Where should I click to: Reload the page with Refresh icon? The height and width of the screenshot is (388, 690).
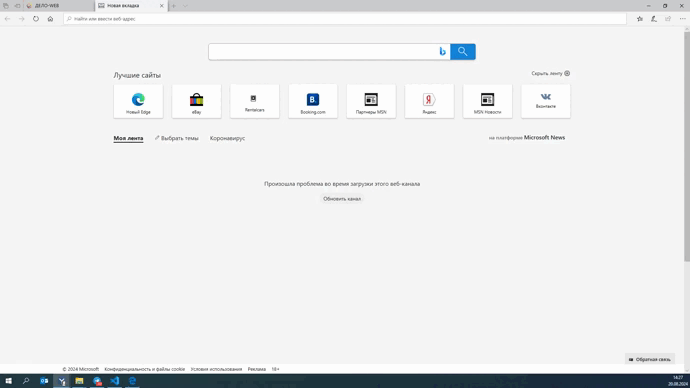pyautogui.click(x=36, y=19)
